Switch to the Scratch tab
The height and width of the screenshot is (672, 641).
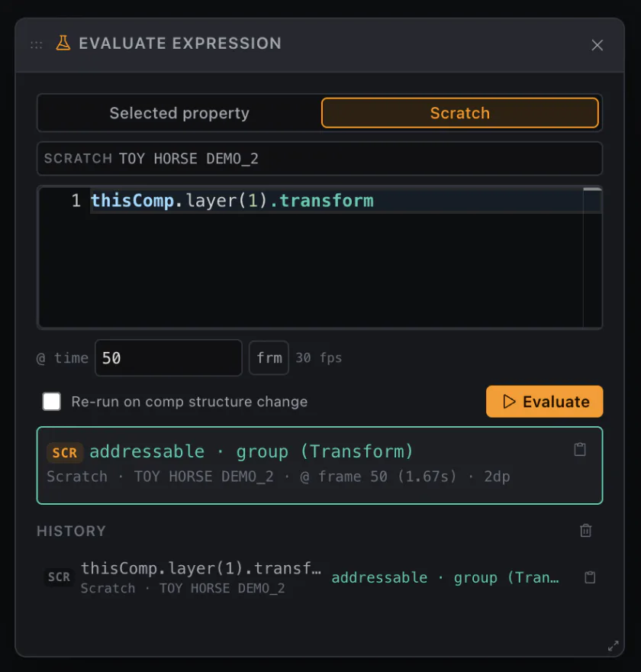pos(460,113)
